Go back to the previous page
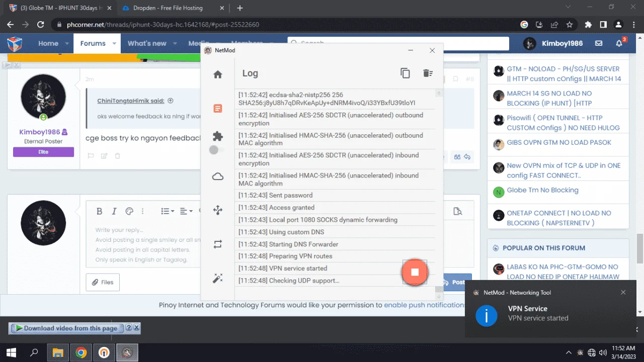This screenshot has height=362, width=644. [10, 24]
